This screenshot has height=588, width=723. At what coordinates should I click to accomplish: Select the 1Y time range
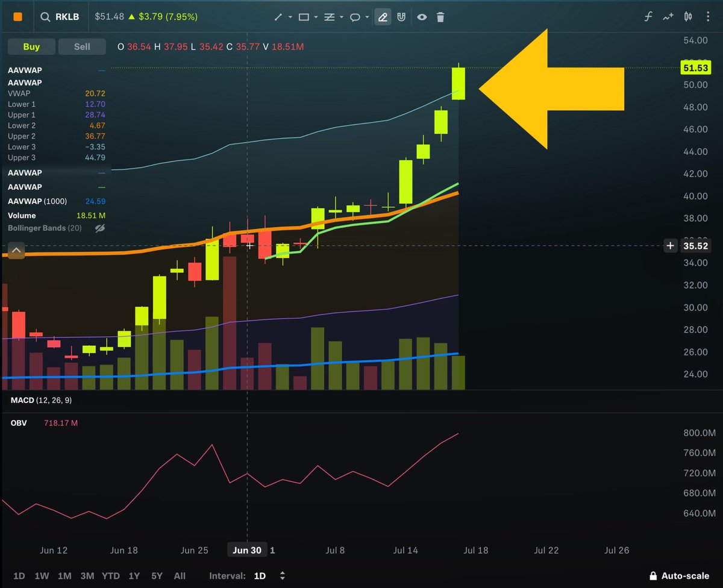(134, 576)
